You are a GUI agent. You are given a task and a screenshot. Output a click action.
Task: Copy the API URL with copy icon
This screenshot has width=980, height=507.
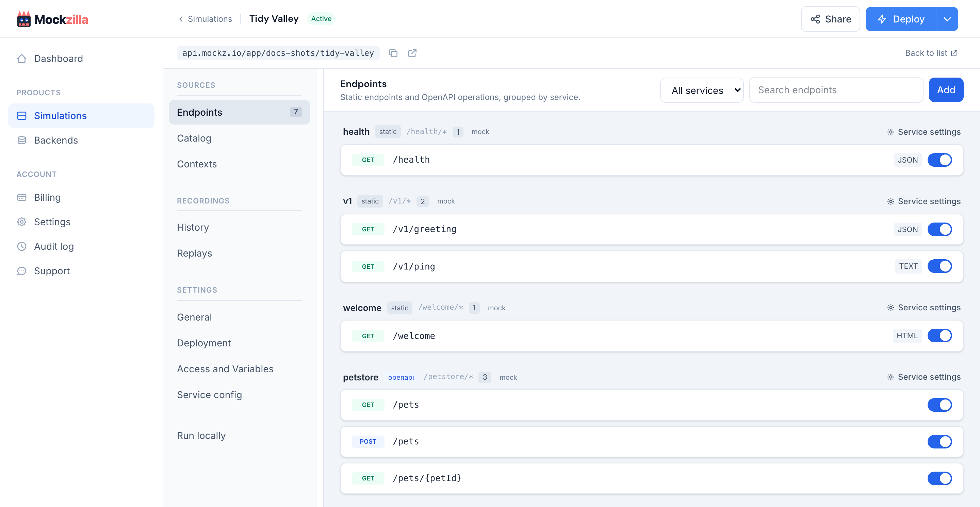393,53
